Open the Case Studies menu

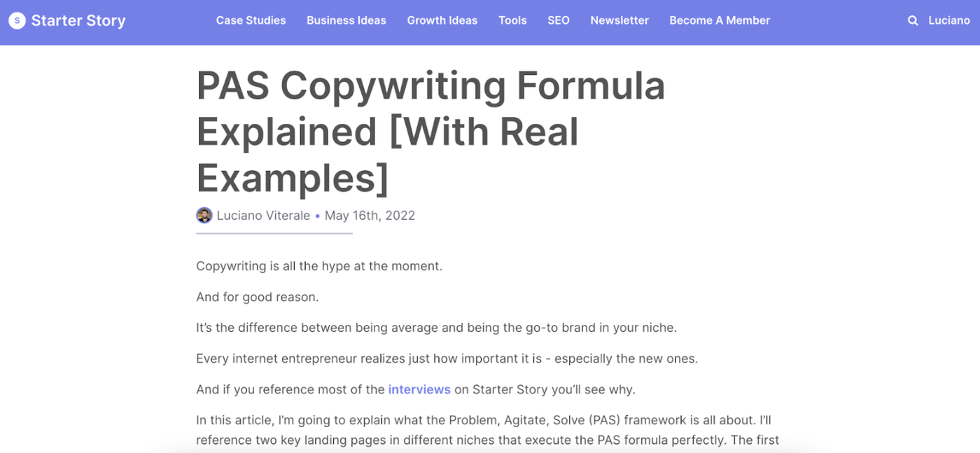tap(251, 20)
